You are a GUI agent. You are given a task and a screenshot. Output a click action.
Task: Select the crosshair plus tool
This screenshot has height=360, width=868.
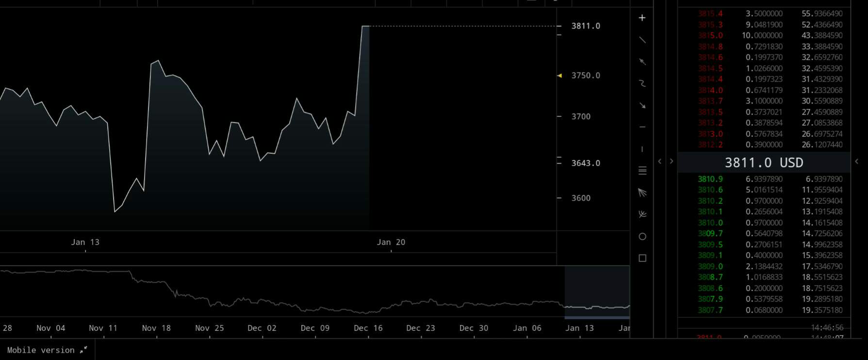point(642,18)
